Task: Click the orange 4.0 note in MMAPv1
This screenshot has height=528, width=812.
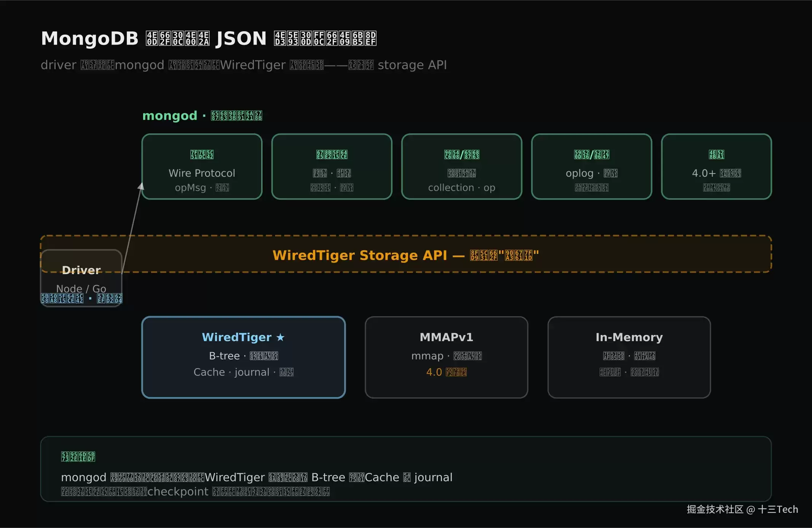Action: click(x=447, y=372)
